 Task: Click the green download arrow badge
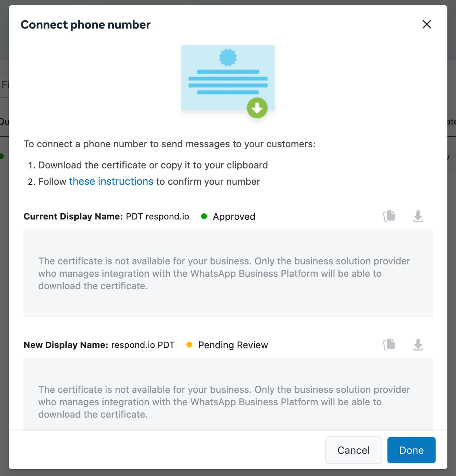pyautogui.click(x=257, y=108)
